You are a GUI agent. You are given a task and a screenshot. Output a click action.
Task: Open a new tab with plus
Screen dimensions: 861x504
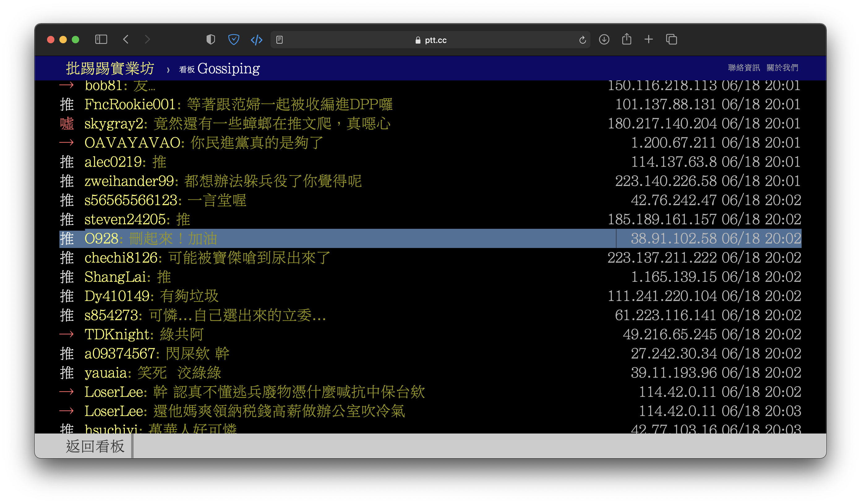click(649, 40)
